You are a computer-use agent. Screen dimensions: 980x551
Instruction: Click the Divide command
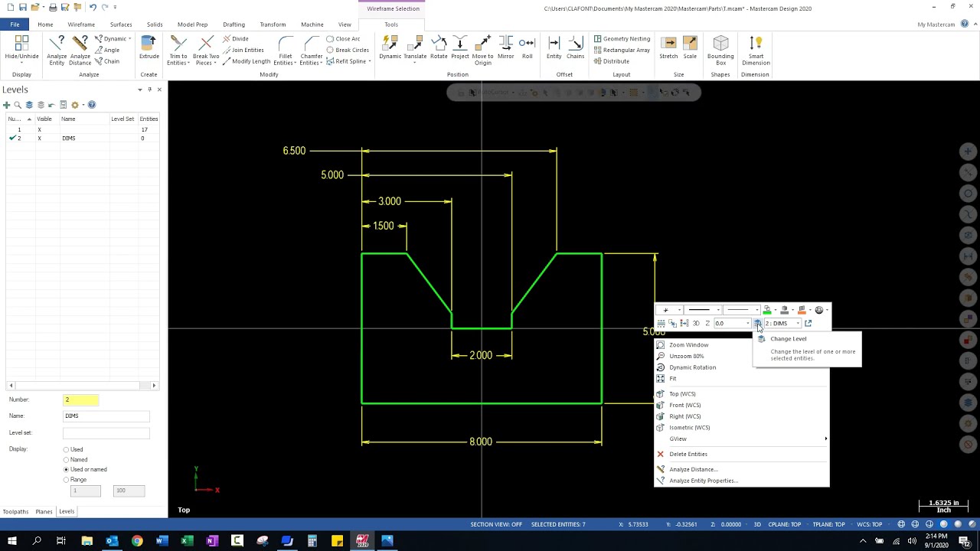(236, 39)
